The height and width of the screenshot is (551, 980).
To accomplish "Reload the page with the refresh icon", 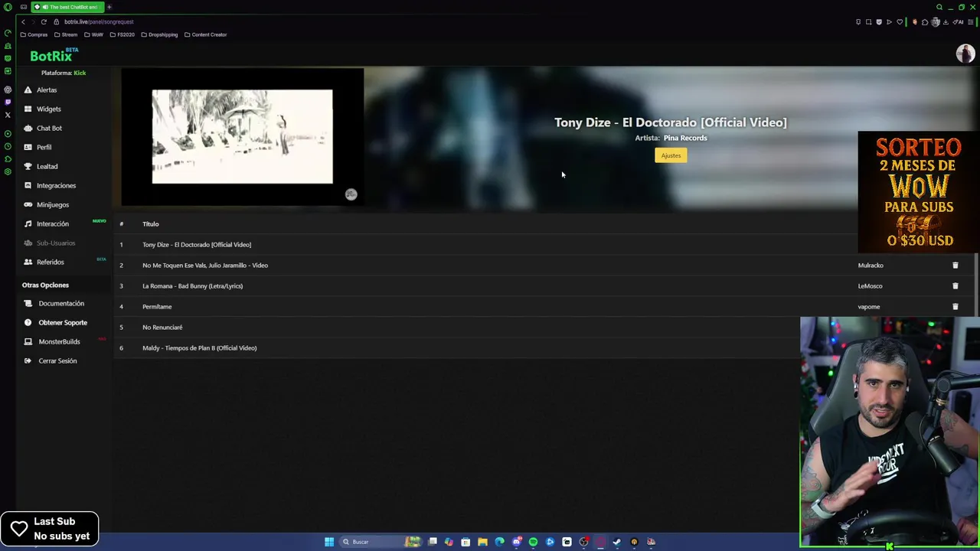I will (44, 21).
